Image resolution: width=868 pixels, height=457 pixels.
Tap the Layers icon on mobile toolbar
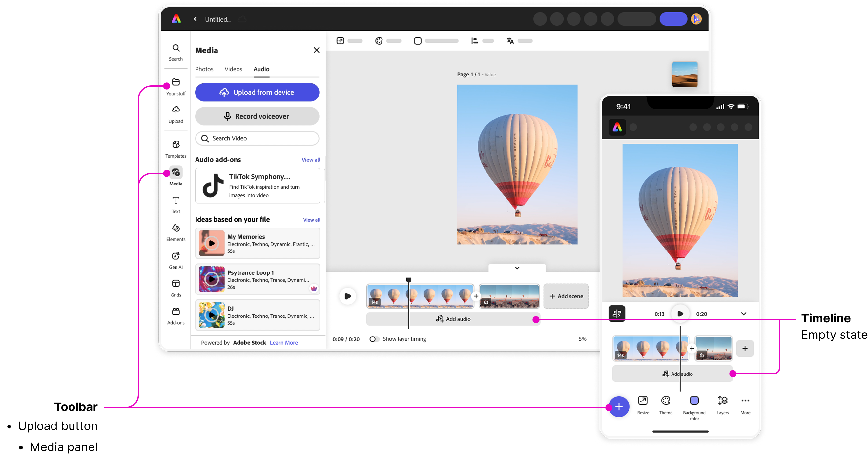(722, 405)
